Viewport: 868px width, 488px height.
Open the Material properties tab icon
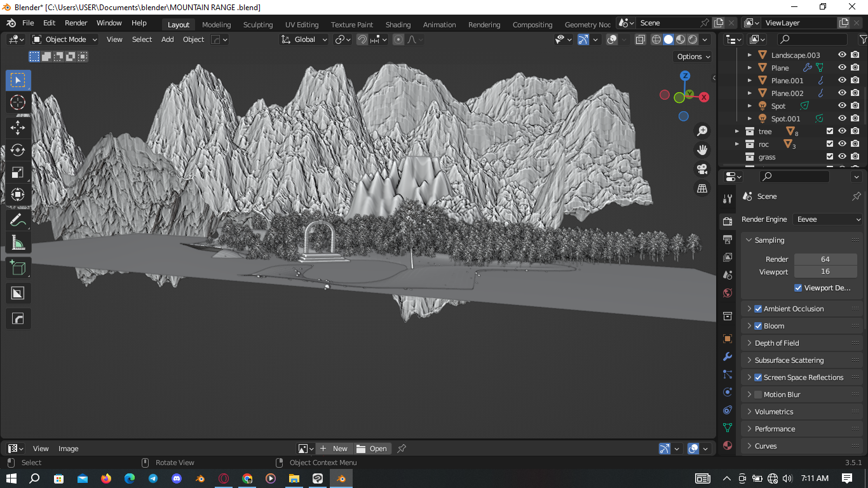[x=728, y=445]
